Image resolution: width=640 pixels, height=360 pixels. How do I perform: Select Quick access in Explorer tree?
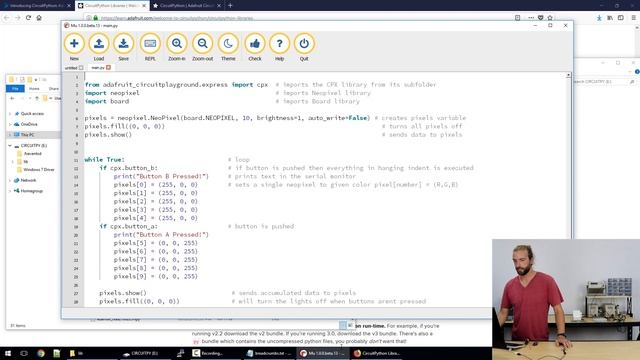coord(32,114)
